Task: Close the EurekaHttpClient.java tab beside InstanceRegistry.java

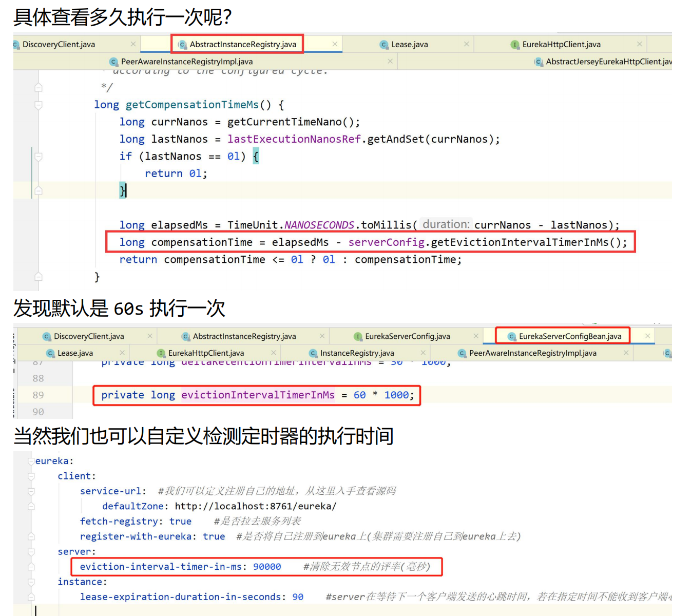Action: point(274,353)
